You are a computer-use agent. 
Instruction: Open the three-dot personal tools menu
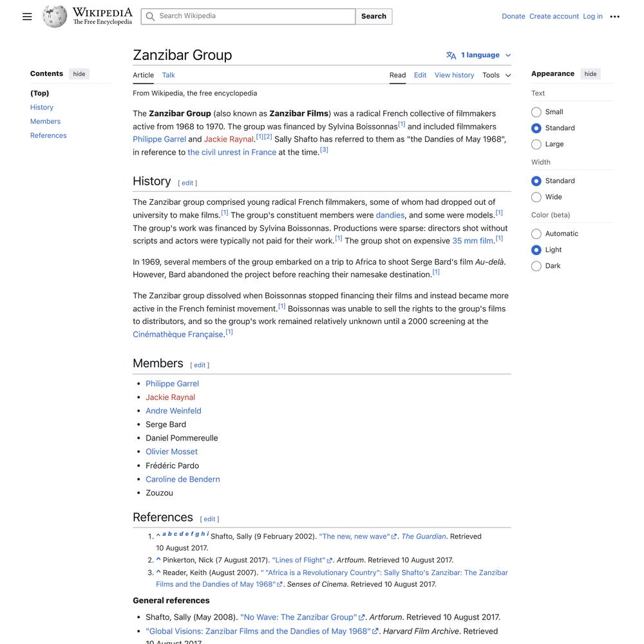(614, 17)
